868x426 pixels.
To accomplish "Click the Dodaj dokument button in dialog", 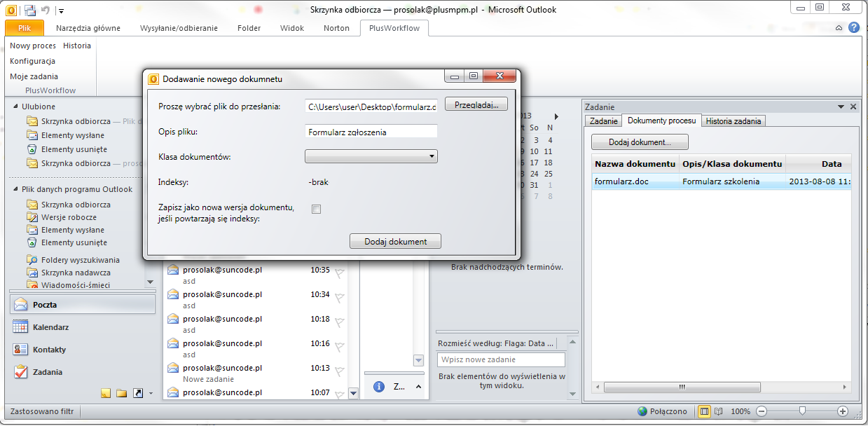I will [394, 240].
